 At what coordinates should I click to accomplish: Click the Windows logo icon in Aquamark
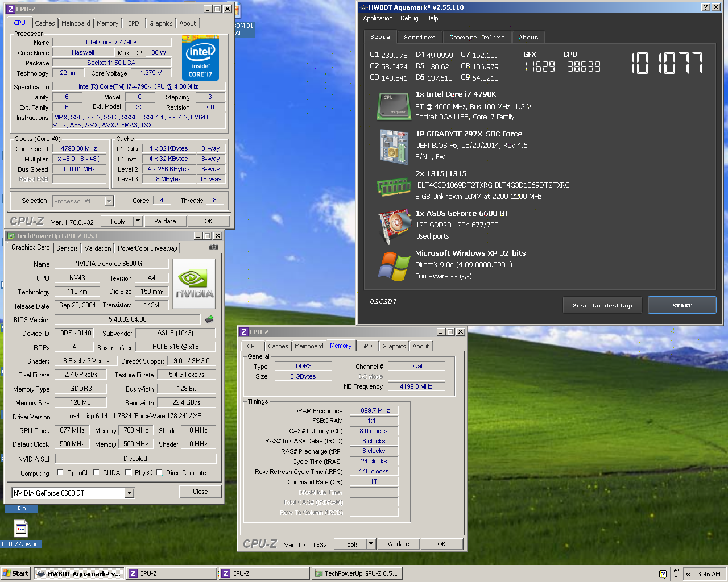[394, 266]
